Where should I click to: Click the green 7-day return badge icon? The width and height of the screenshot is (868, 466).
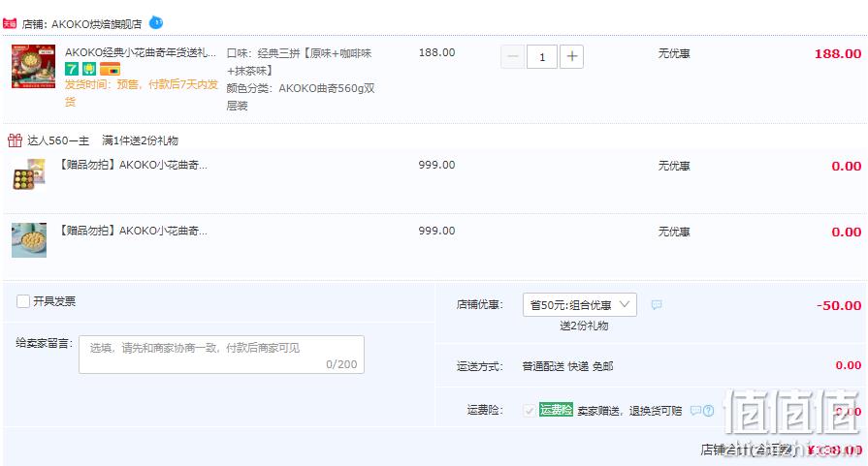(x=72, y=69)
